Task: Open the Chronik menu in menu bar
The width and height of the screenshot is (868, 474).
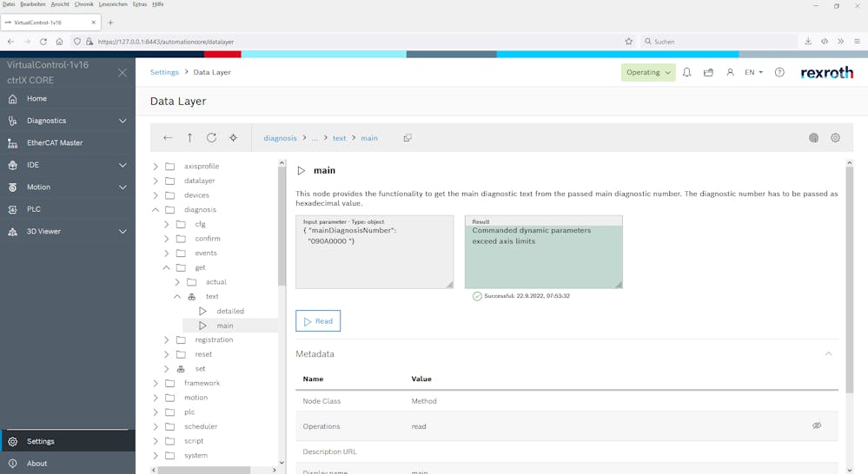Action: pyautogui.click(x=83, y=4)
